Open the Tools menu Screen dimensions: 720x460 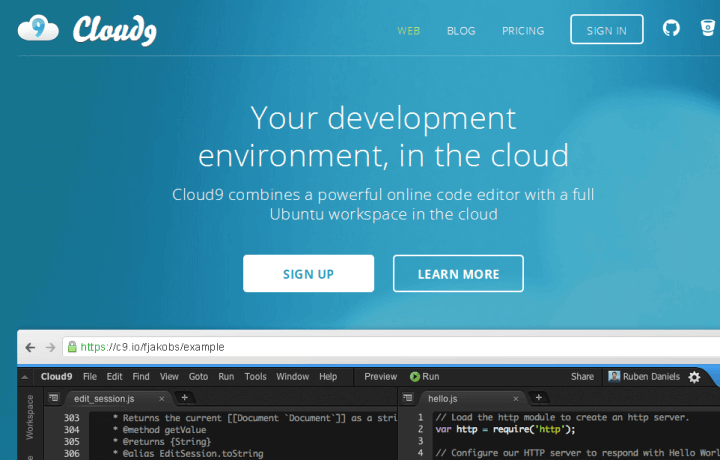255,376
